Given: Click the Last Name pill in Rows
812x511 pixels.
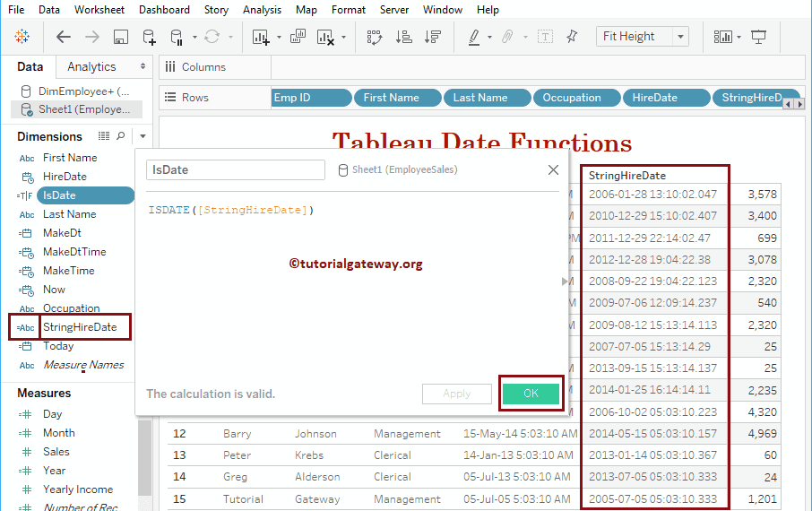Looking at the screenshot, I should [487, 98].
